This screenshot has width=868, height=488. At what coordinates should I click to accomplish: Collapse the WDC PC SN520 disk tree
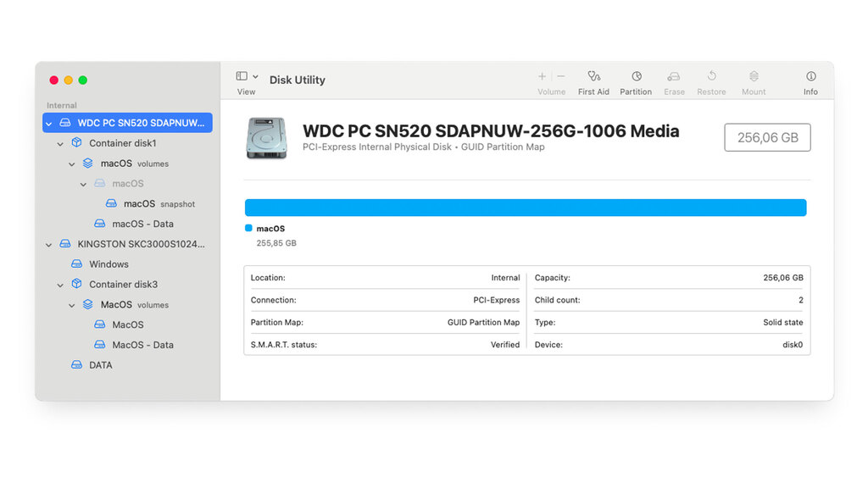[x=48, y=124]
